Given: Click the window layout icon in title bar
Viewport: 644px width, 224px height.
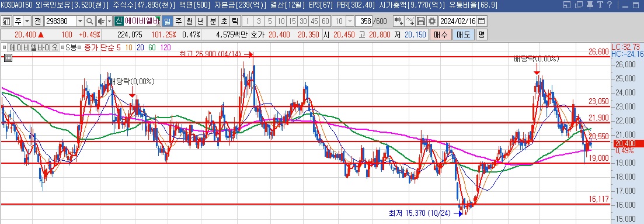Looking at the screenshot, I should click(567, 5).
